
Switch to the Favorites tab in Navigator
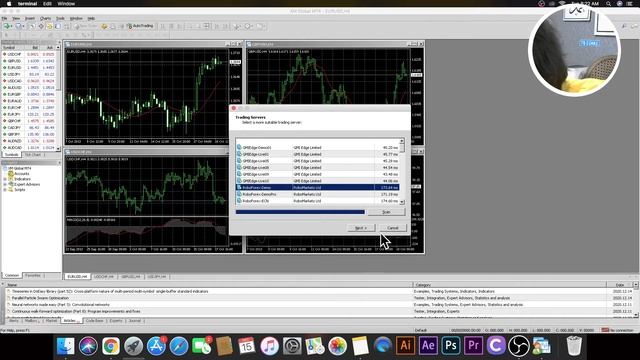(34, 276)
